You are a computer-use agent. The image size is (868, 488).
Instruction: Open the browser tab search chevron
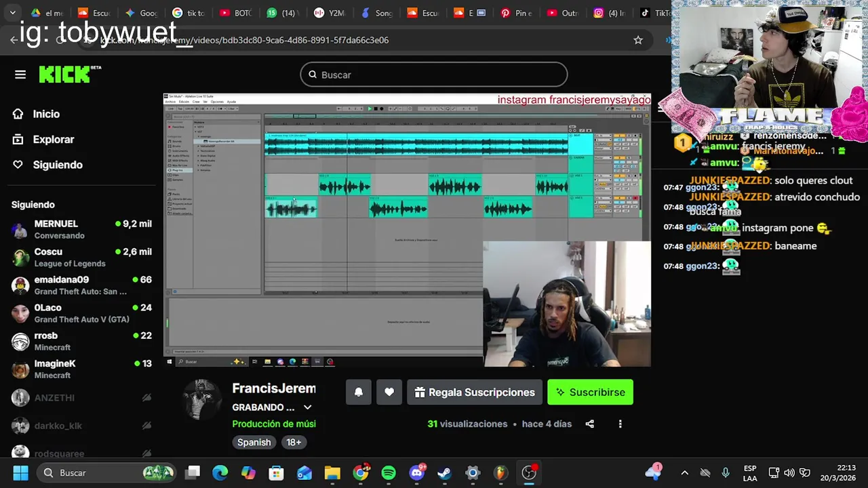[x=12, y=13]
